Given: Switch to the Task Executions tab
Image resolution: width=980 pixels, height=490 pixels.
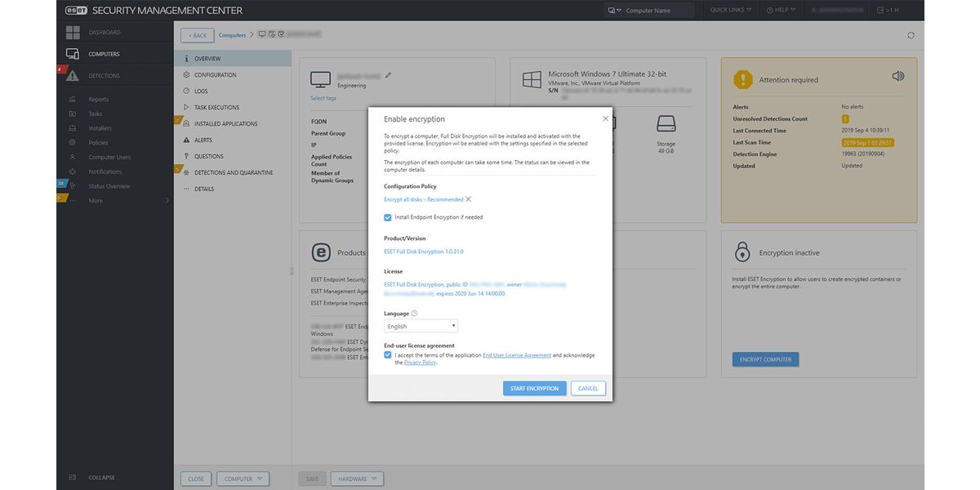Looking at the screenshot, I should (x=233, y=108).
